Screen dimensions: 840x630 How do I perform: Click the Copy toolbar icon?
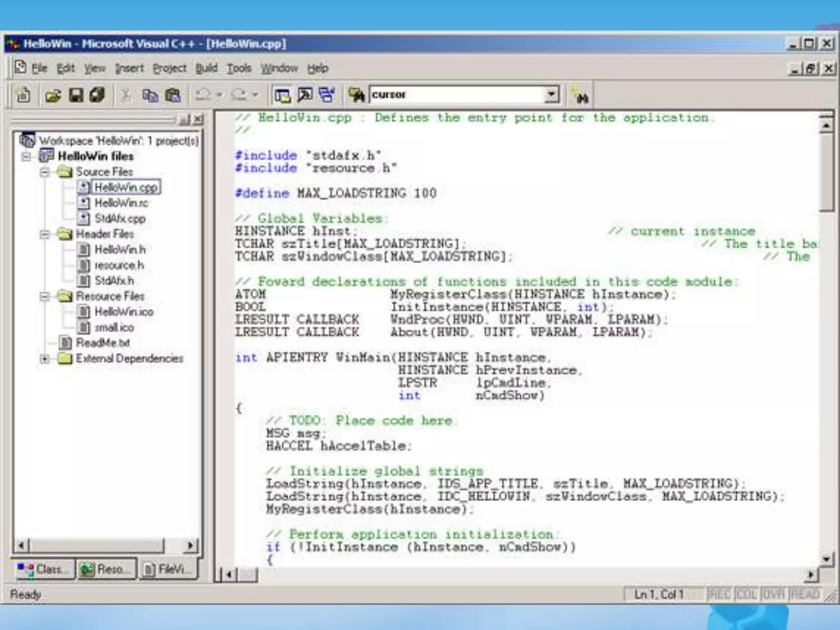[x=150, y=96]
